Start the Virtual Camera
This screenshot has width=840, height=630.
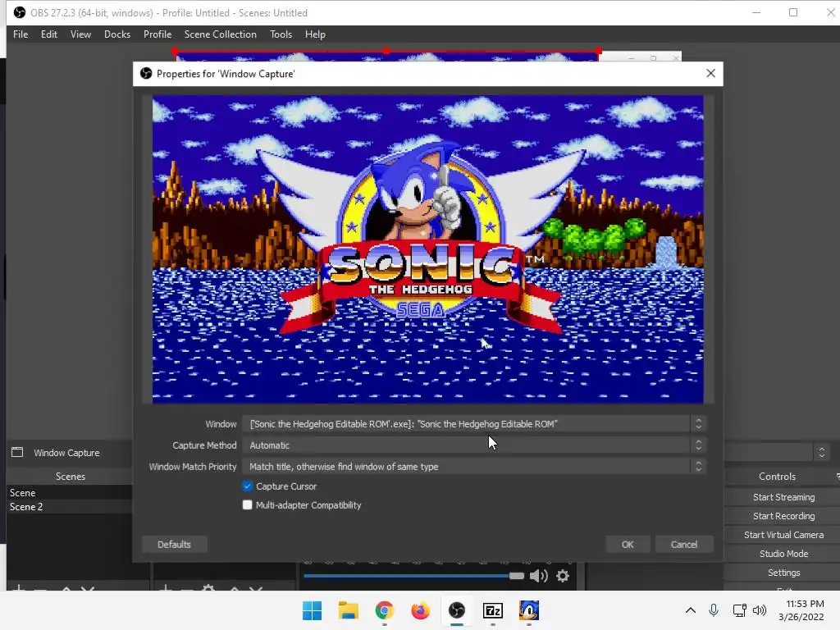point(783,535)
